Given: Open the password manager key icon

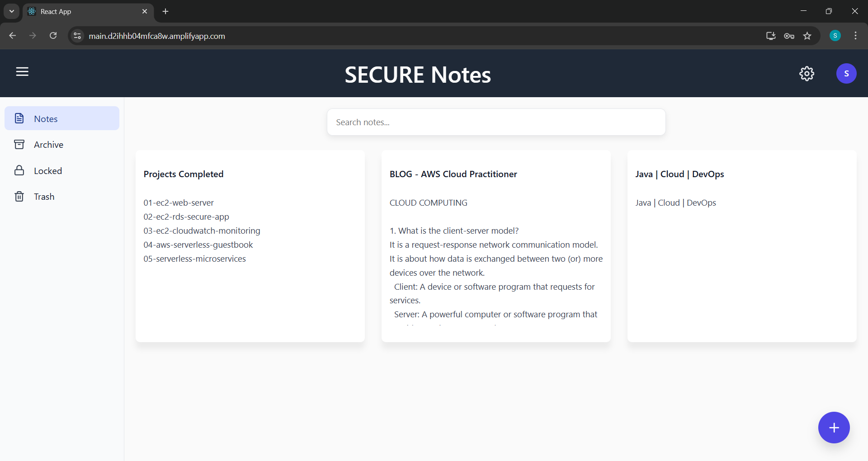Looking at the screenshot, I should (789, 36).
